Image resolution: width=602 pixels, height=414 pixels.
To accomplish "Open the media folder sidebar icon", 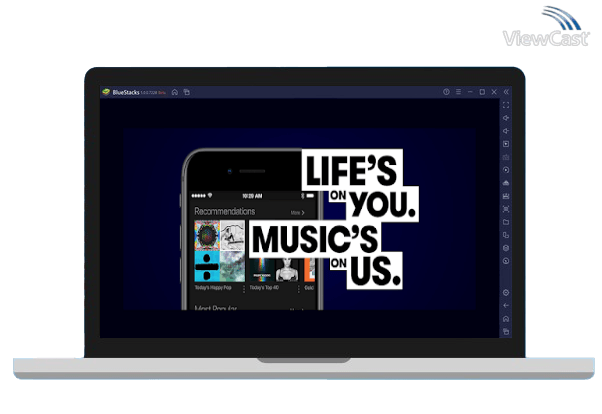I will pos(506,222).
